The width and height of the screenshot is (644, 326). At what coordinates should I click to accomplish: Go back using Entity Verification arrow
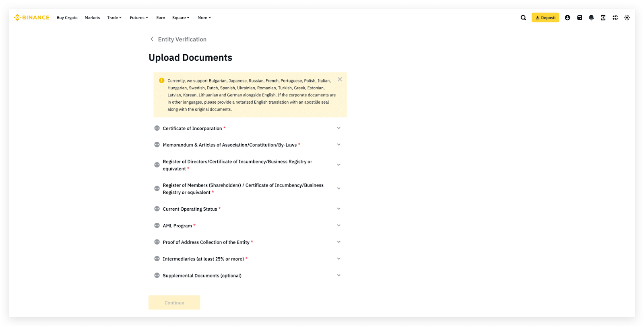[x=152, y=39]
